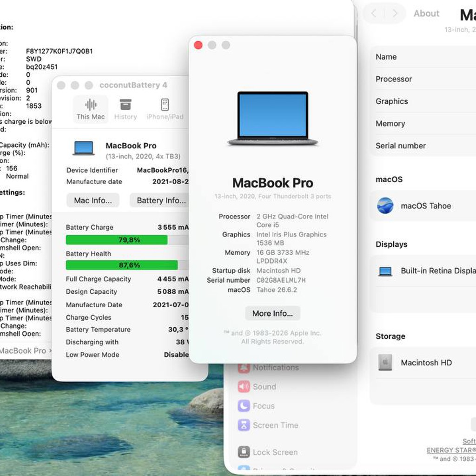Open More Info... in About This Mac

pos(272,313)
